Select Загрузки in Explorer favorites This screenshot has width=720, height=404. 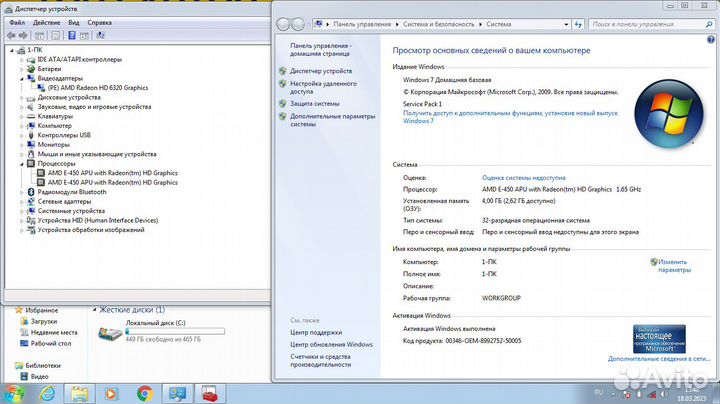[x=44, y=321]
